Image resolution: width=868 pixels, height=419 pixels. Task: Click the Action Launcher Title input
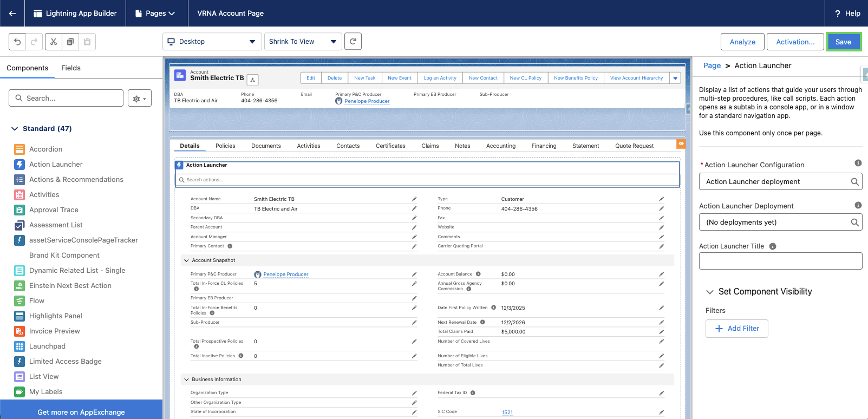coord(780,261)
